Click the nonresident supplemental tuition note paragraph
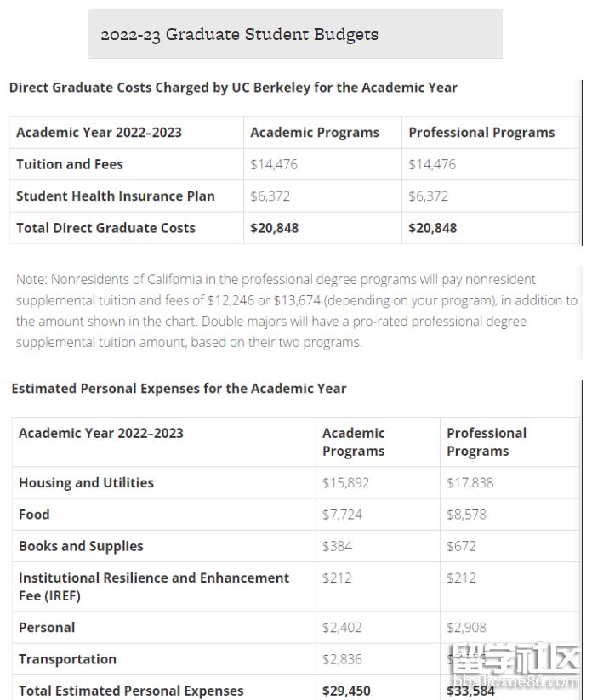The height and width of the screenshot is (700, 592). tap(296, 310)
